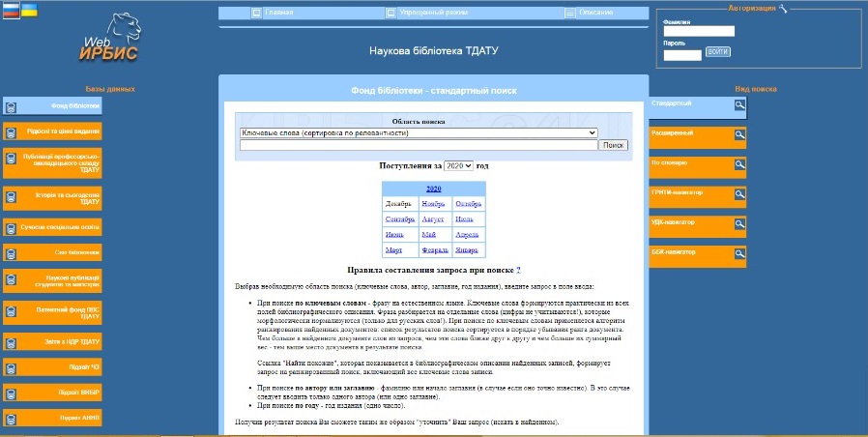Open Сентябрь arrivals link
This screenshot has height=437, width=868.
(400, 219)
